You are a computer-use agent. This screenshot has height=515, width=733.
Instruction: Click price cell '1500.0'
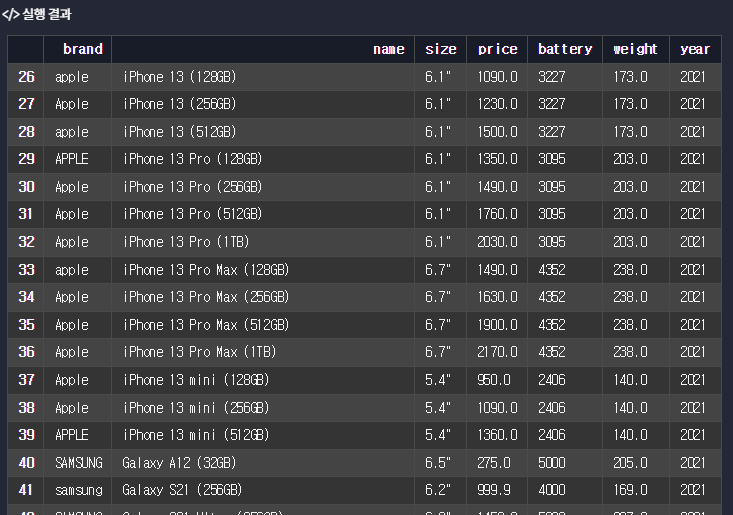coord(497,132)
